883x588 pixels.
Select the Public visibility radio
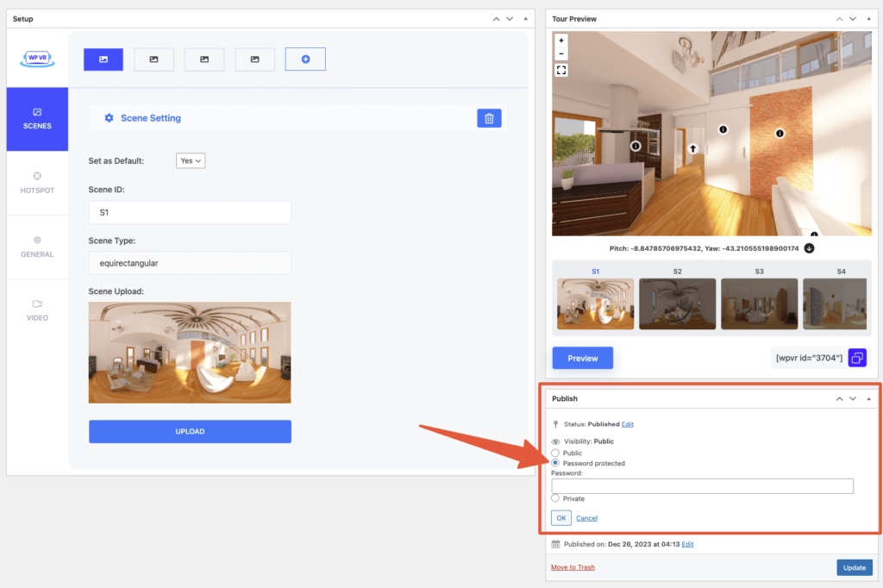click(x=555, y=453)
